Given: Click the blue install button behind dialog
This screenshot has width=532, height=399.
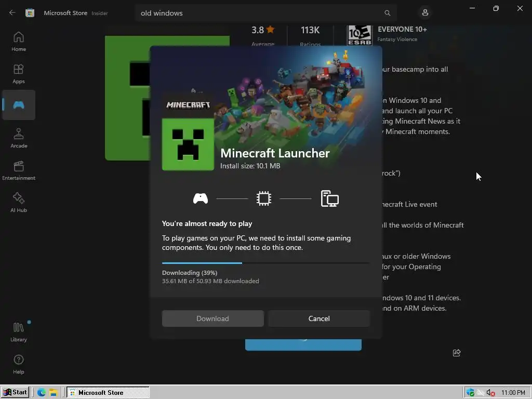Looking at the screenshot, I should point(303,344).
